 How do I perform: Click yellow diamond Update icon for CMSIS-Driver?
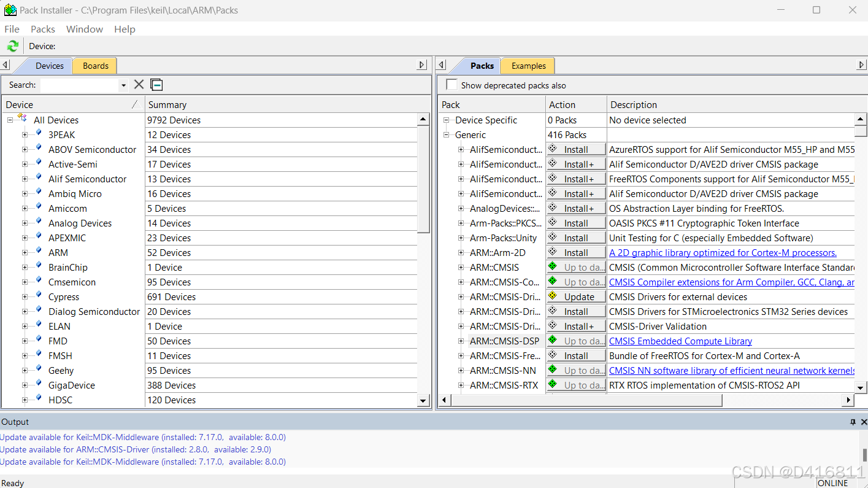(553, 296)
